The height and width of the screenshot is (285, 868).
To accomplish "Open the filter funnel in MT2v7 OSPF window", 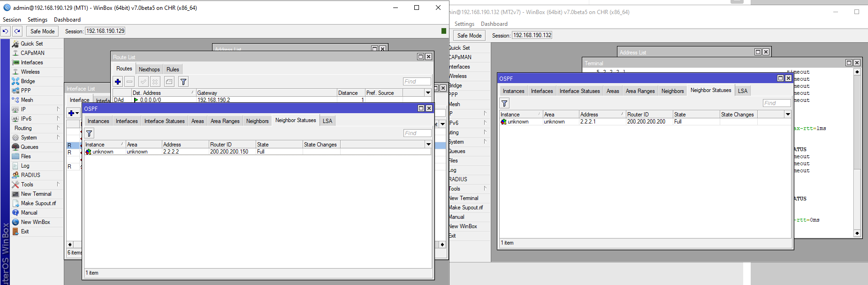I will coord(504,103).
